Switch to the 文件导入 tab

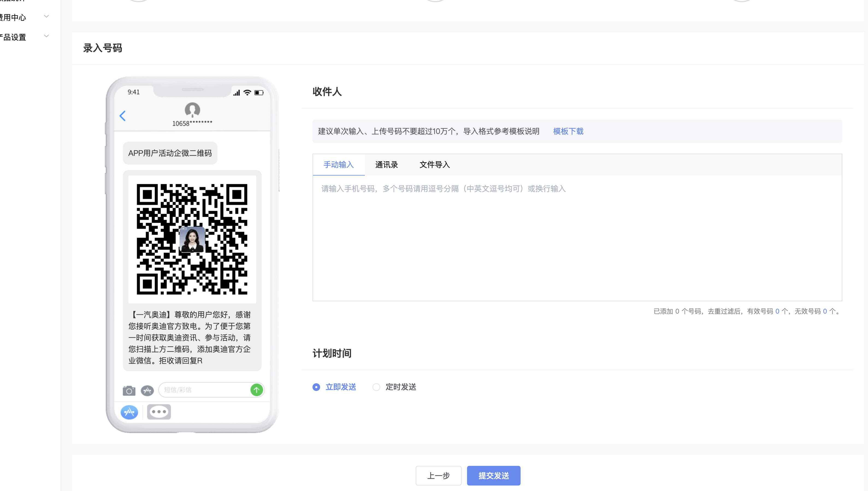(435, 165)
